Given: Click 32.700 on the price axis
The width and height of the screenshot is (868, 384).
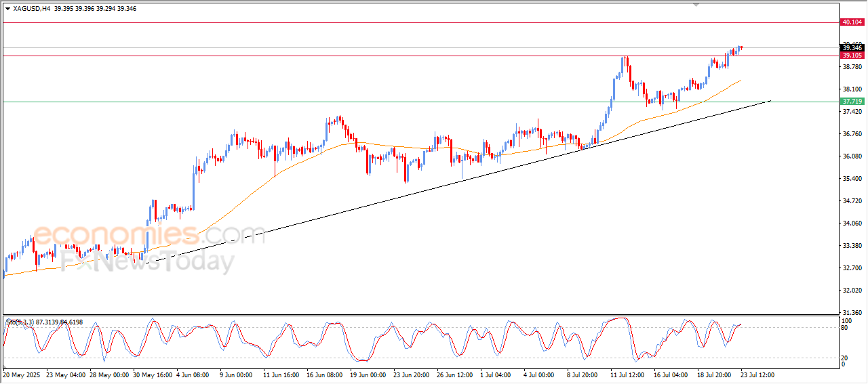Looking at the screenshot, I should (852, 268).
